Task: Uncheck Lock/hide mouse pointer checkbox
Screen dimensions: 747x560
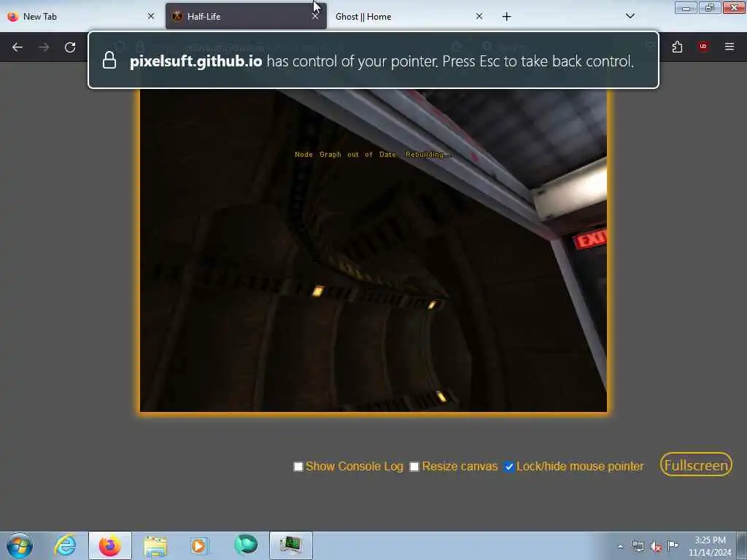Action: 508,467
